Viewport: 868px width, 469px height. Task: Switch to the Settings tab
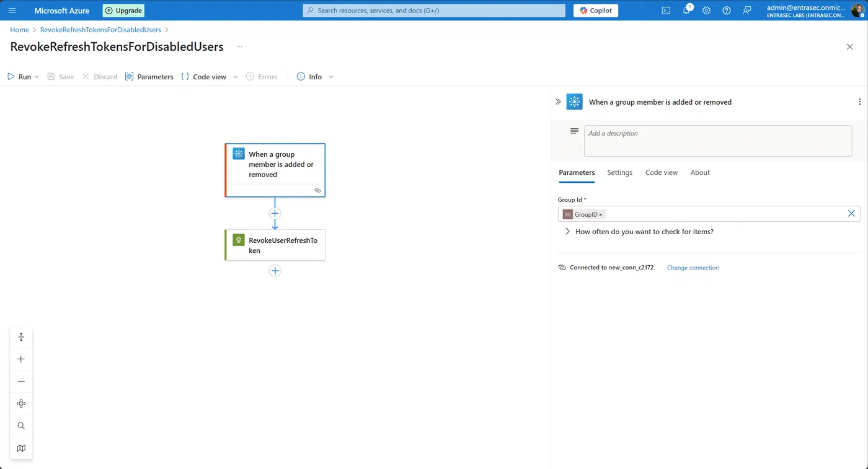pos(619,173)
